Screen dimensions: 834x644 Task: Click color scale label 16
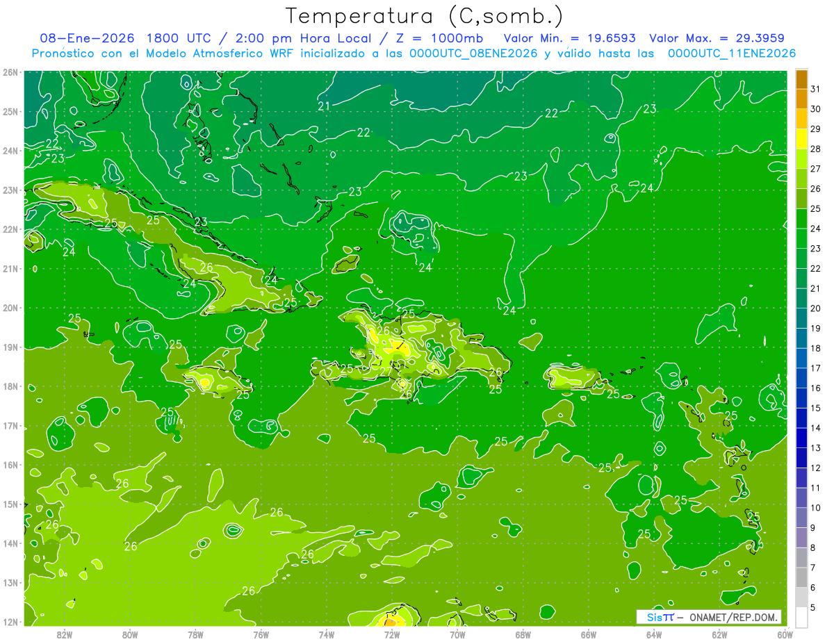pos(816,388)
